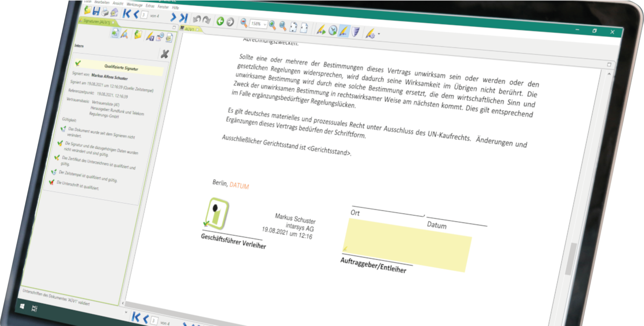Click the signature with clock icon
Image resolution: width=644 pixels, height=326 pixels.
point(333,30)
